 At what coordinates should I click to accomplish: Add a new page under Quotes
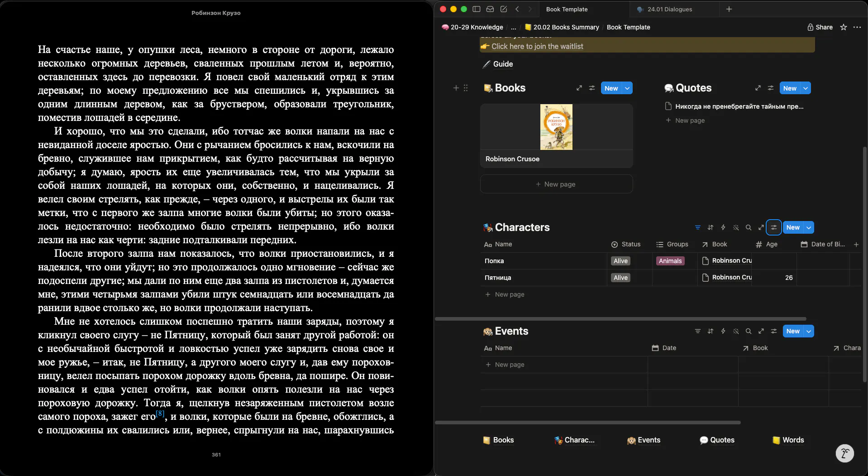point(686,120)
